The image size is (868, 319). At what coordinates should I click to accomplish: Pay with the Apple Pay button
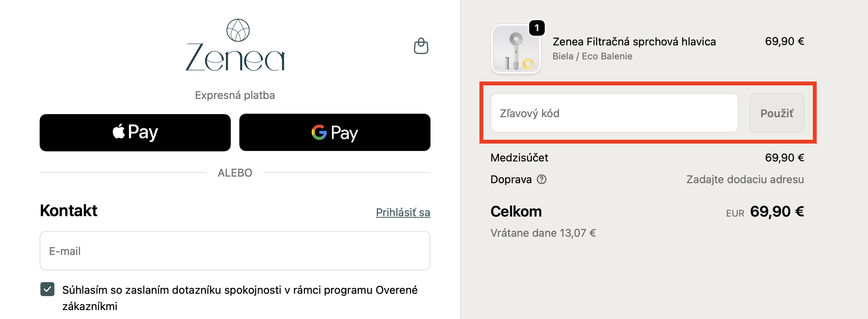point(135,132)
